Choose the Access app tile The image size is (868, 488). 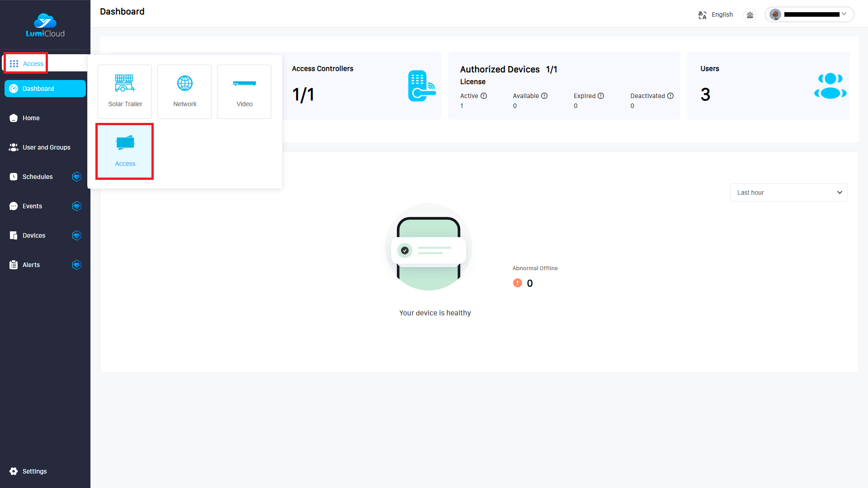[125, 151]
